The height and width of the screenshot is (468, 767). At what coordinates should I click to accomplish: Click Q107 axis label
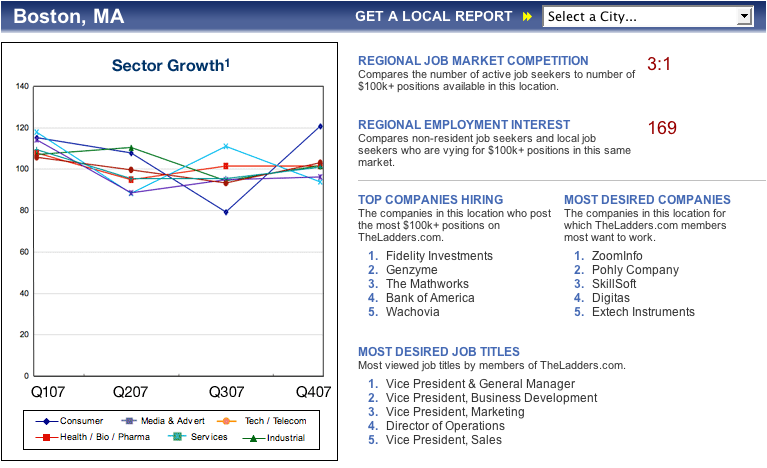47,392
